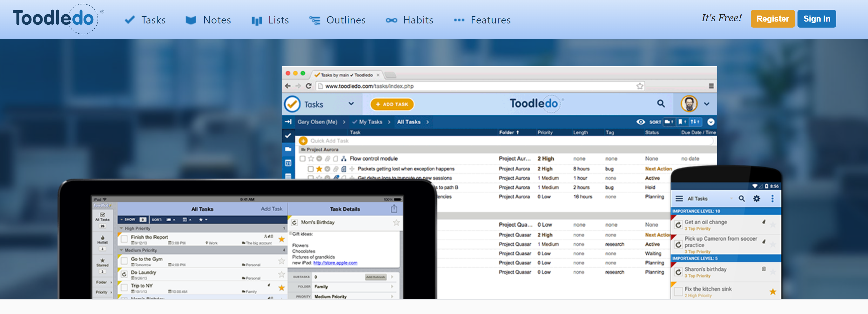Open the hamburger menu in browser mockup

point(711,86)
